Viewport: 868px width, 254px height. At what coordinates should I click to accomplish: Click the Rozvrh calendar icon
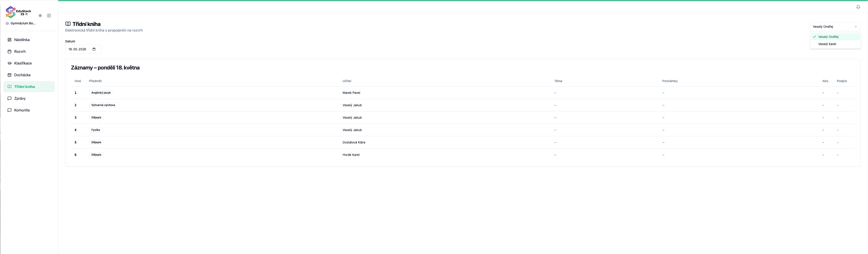pos(9,51)
